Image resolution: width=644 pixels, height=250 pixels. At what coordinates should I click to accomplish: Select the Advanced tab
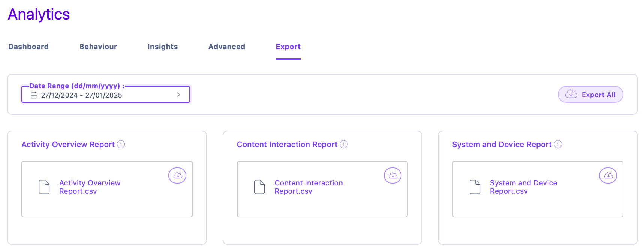pyautogui.click(x=227, y=47)
